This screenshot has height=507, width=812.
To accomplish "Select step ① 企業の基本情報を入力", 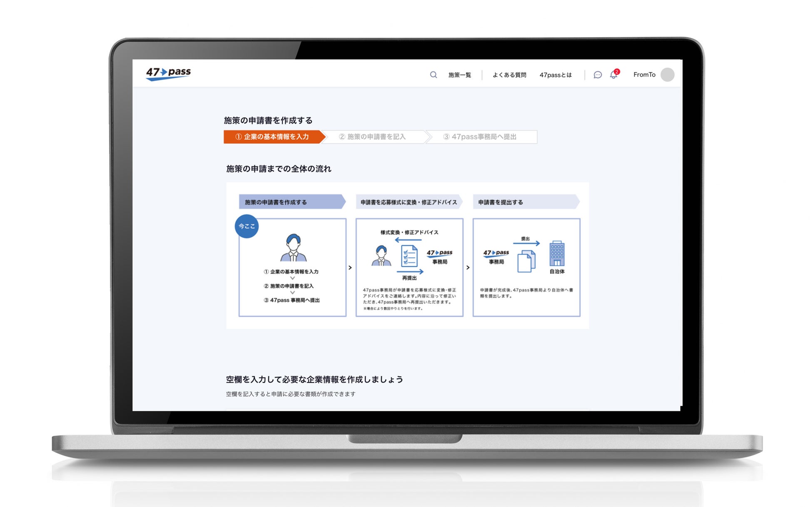I will [x=272, y=137].
